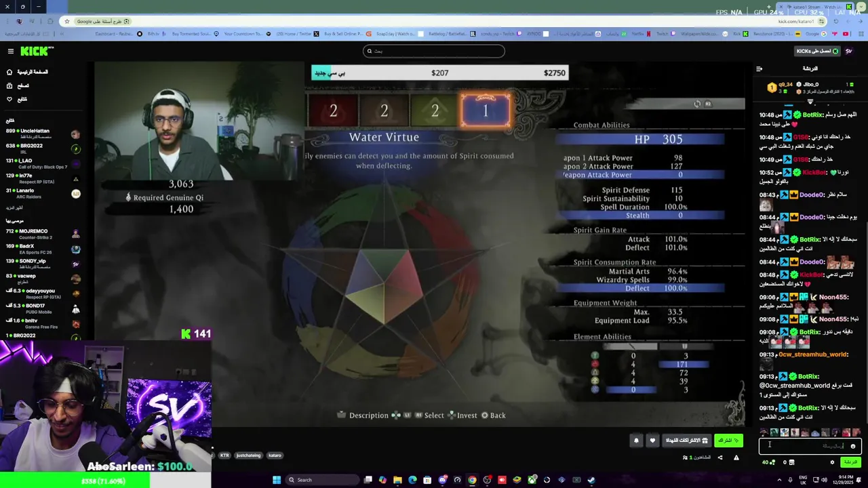
Task: Focus the Kick search field
Action: click(434, 51)
